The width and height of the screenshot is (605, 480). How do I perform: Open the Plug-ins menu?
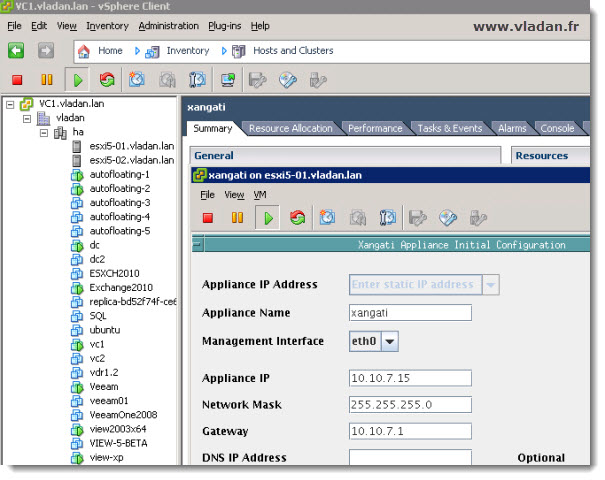pos(225,26)
